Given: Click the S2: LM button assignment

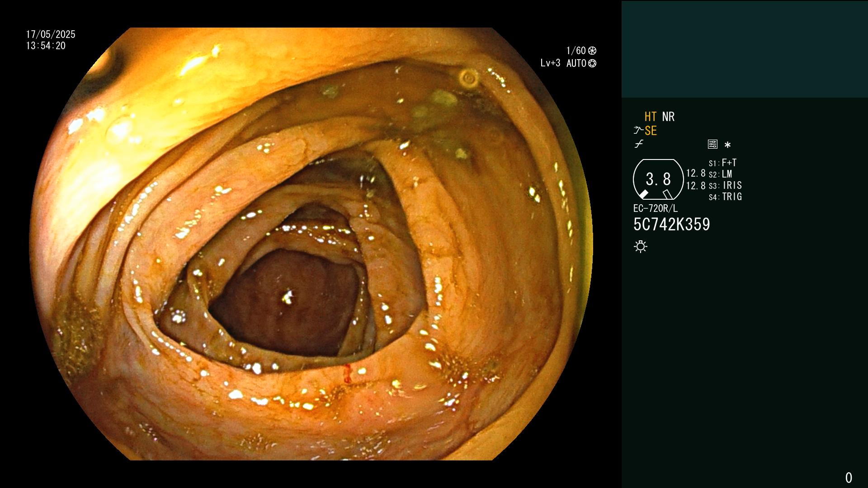Looking at the screenshot, I should [720, 174].
